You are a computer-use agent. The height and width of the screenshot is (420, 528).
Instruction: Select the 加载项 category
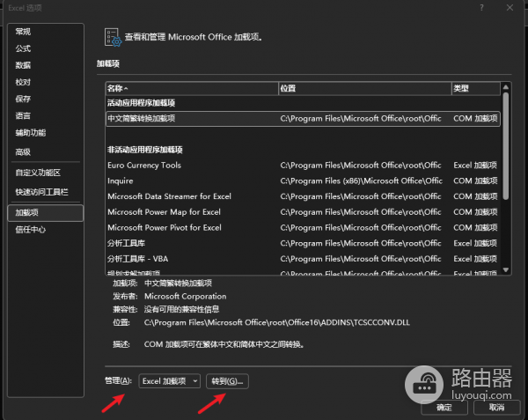click(46, 213)
